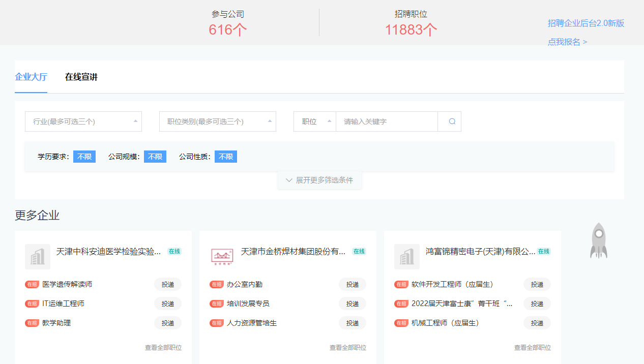Click 投递 for IT运维工程师 position
The height and width of the screenshot is (364, 644).
pyautogui.click(x=168, y=304)
